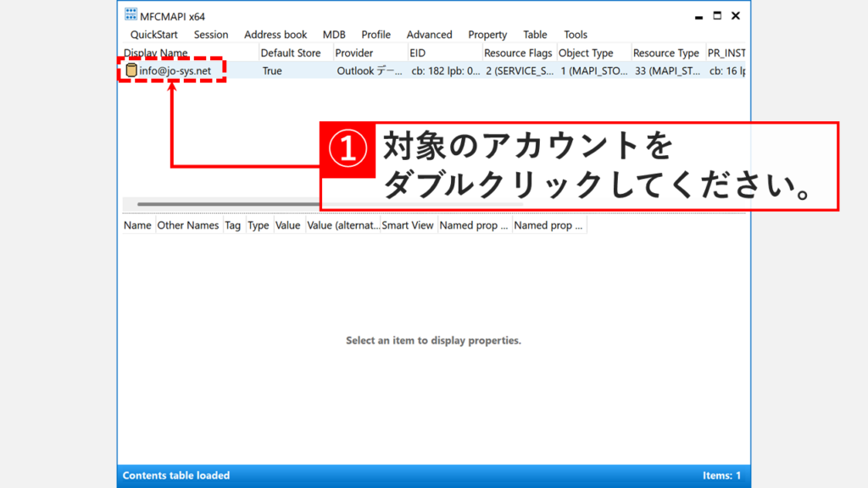Open the Session menu

[x=210, y=35]
